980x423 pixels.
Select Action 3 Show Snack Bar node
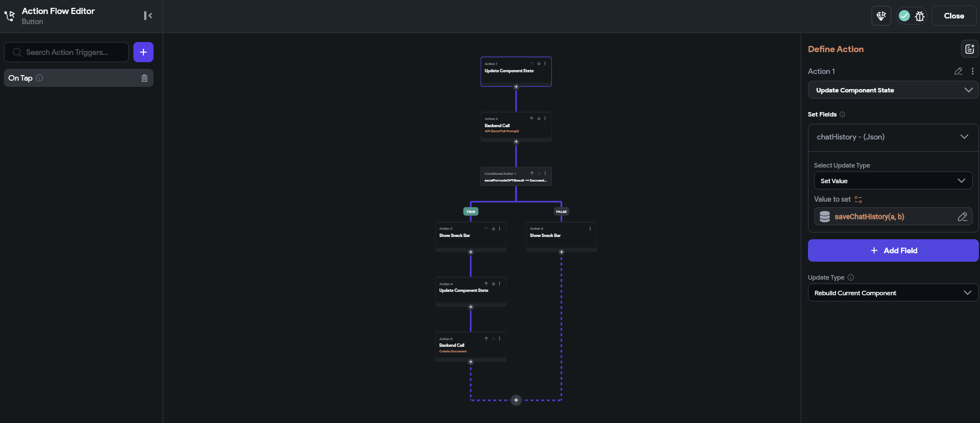tap(471, 236)
